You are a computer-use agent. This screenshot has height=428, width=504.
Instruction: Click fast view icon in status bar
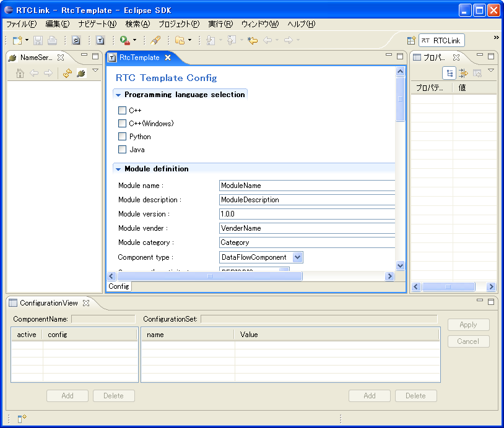[x=22, y=418]
